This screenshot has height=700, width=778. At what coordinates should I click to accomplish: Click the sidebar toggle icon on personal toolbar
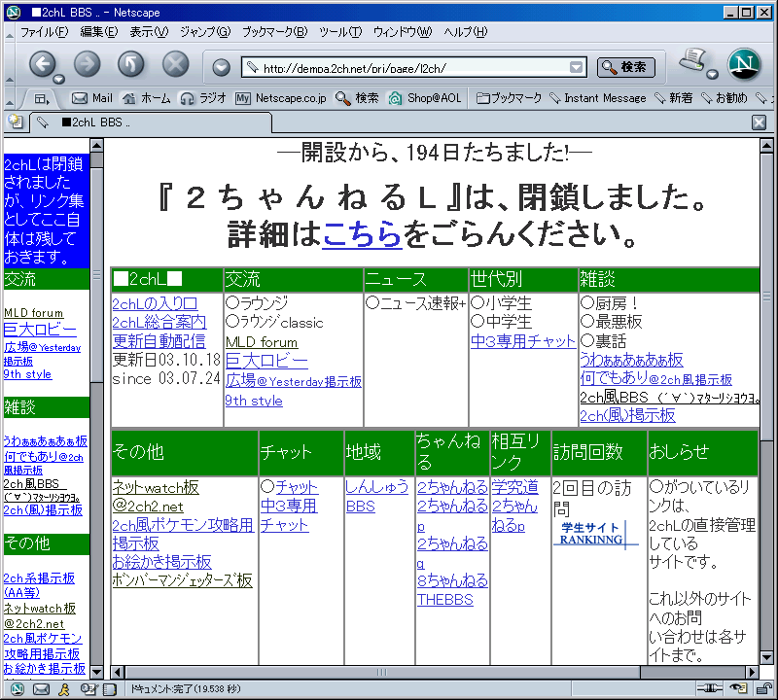pos(42,99)
